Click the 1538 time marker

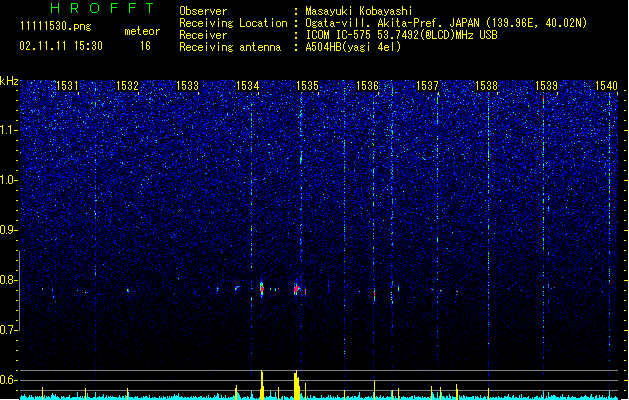pyautogui.click(x=487, y=86)
